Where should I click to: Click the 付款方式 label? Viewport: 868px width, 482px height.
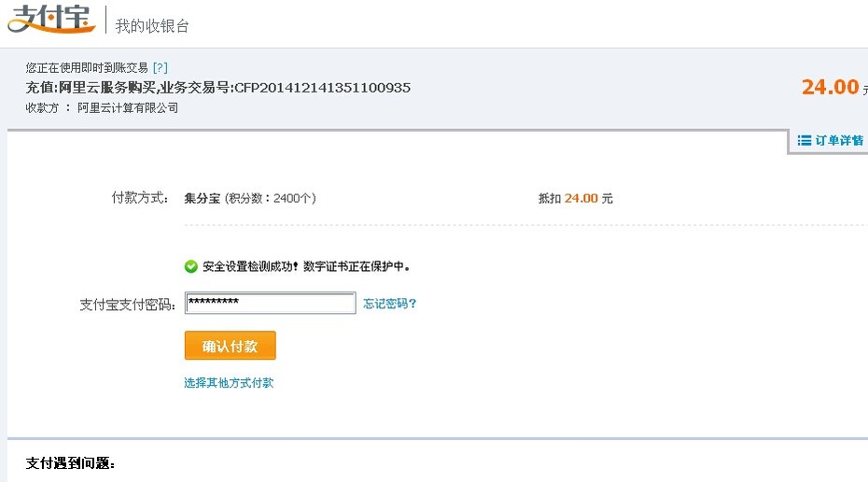[140, 198]
